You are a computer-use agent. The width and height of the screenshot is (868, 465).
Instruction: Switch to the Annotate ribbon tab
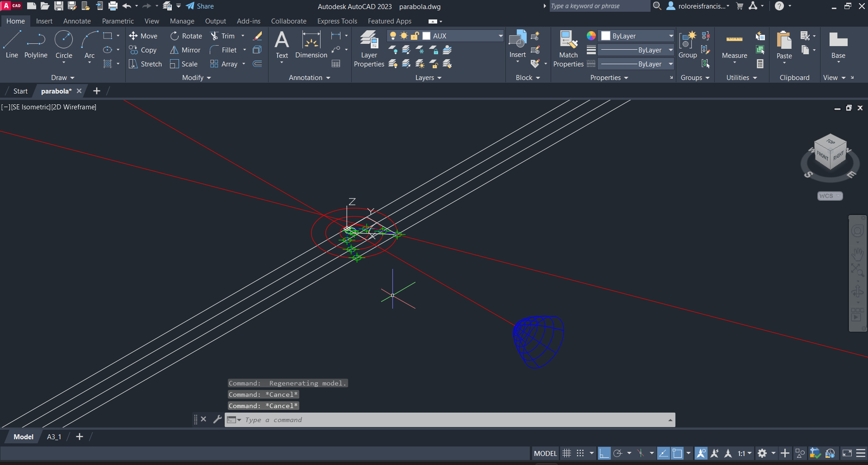pos(77,21)
